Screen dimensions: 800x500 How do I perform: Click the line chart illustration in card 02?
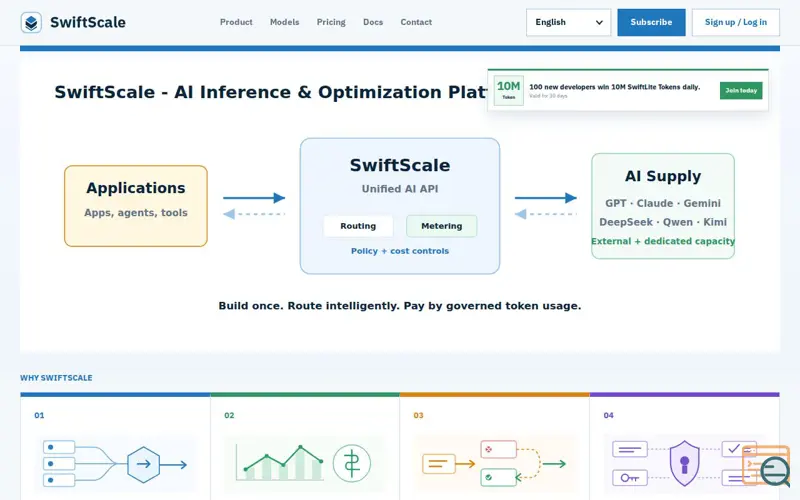click(280, 462)
